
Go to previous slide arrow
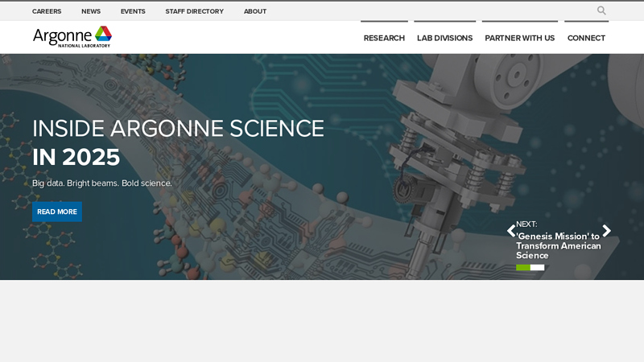pos(511,231)
